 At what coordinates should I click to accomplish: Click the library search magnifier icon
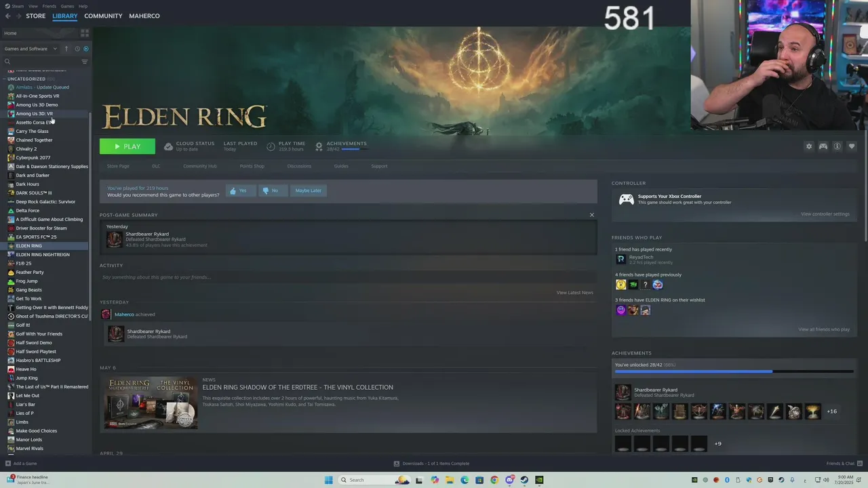[x=7, y=62]
